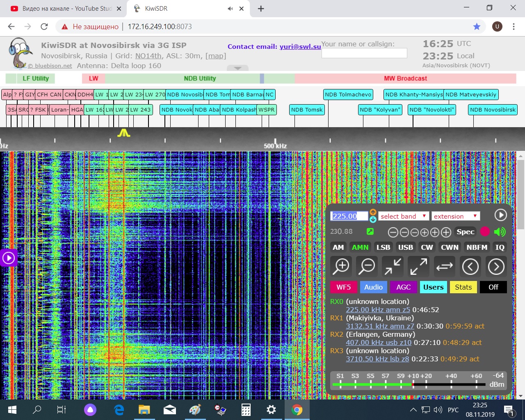
Task: Mute audio with the green speaker icon
Action: [500, 232]
